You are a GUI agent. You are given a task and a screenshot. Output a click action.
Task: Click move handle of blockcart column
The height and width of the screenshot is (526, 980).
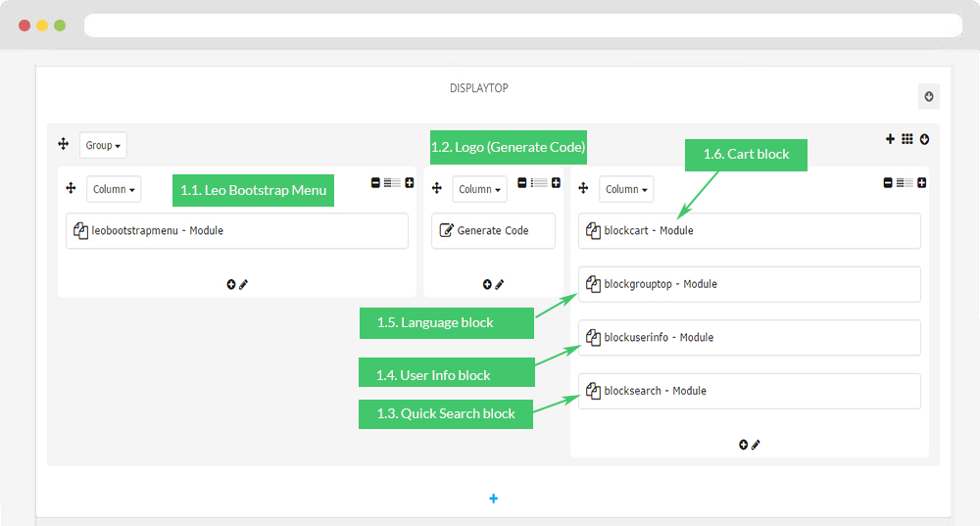[x=583, y=188]
